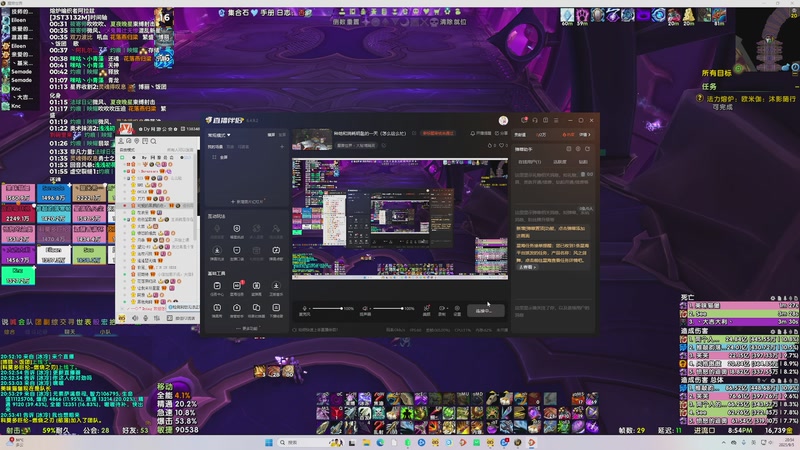
Task: Edit the stream title pencil icon
Action: [414, 133]
